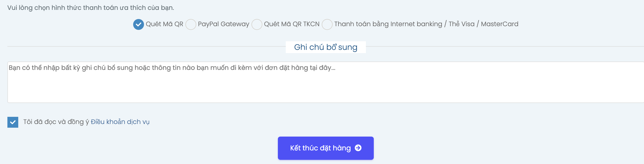Viewport: 644px width, 164px height.
Task: Click the PayPal Gateway text label
Action: [x=223, y=24]
